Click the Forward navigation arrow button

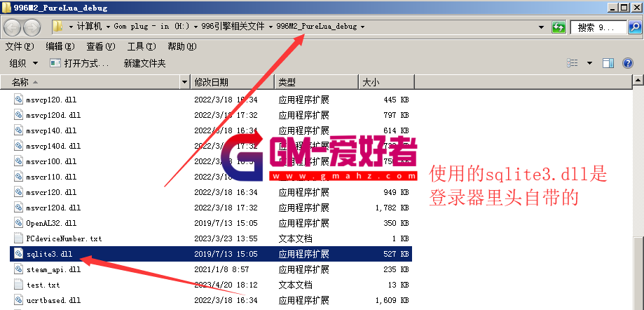coord(32,27)
